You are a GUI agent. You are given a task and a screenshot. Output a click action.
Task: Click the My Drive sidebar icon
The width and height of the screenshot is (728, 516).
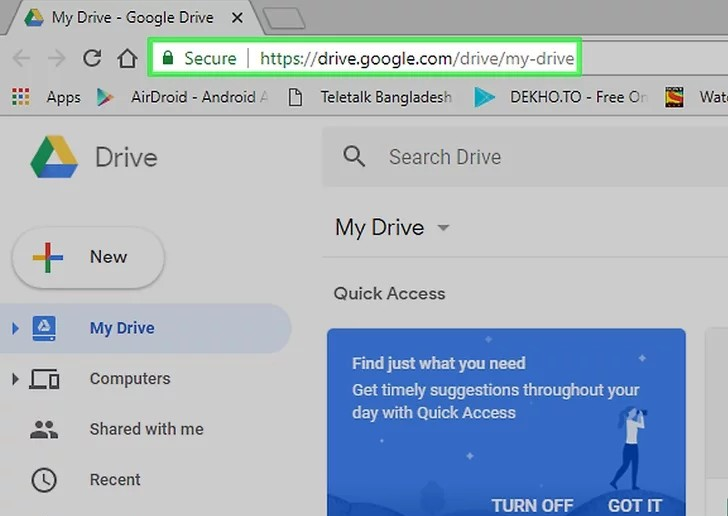tap(44, 328)
